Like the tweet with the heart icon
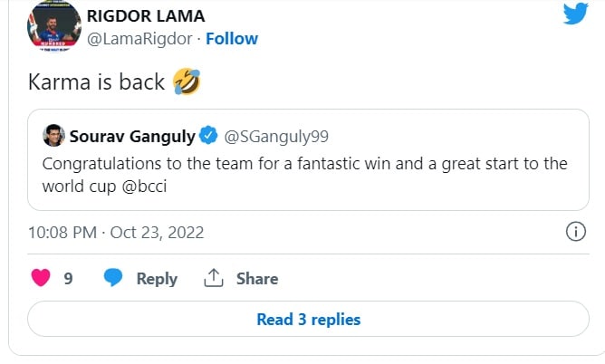The width and height of the screenshot is (605, 364). tap(41, 278)
